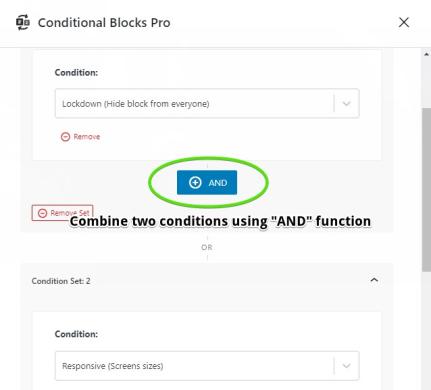This screenshot has width=431, height=390.
Task: Click the minus circle icon on Remove Set
Action: pyautogui.click(x=42, y=213)
